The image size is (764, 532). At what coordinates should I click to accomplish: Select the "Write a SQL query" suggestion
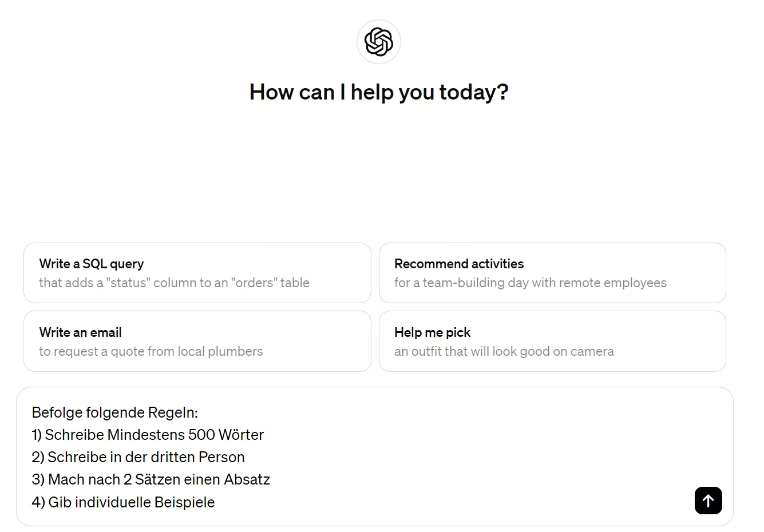click(x=197, y=273)
